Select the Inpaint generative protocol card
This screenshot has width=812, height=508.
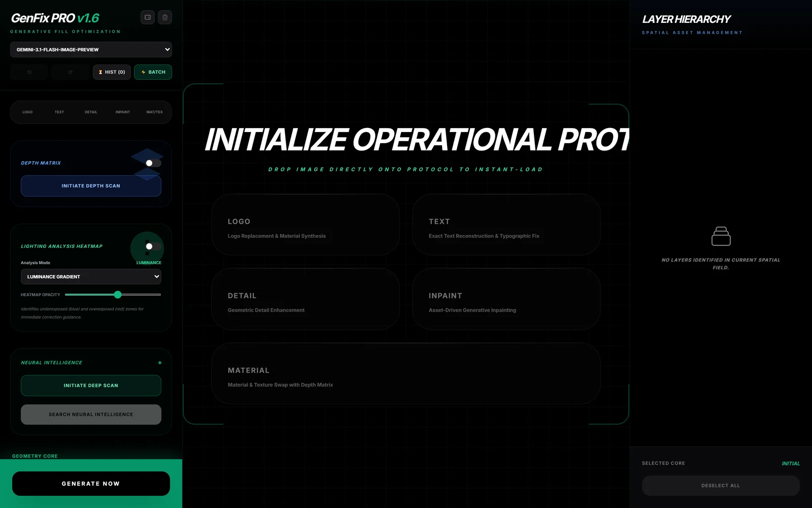[x=506, y=299]
